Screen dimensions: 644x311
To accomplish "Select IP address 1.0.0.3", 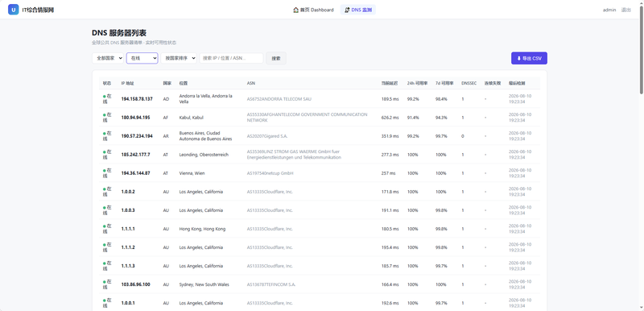I will (x=128, y=210).
